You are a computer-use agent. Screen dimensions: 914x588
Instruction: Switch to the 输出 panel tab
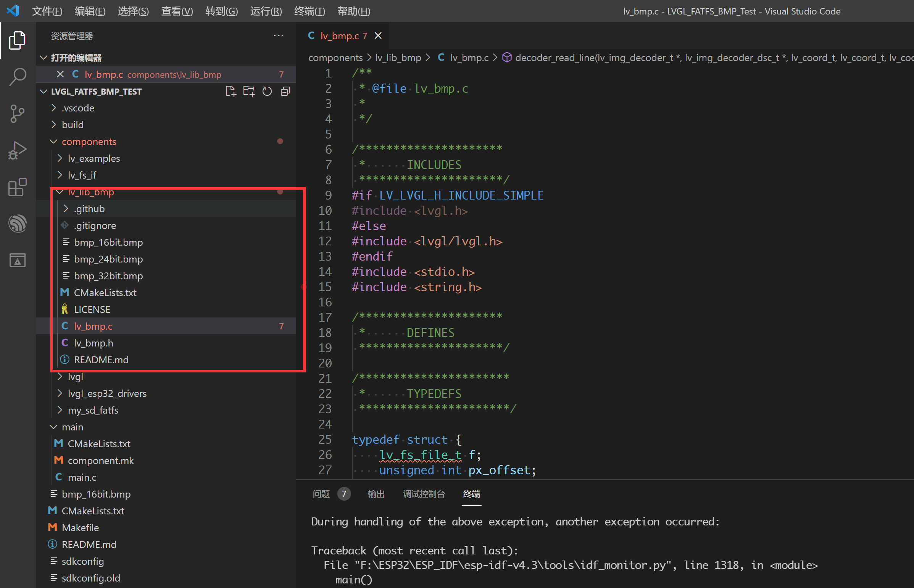376,494
